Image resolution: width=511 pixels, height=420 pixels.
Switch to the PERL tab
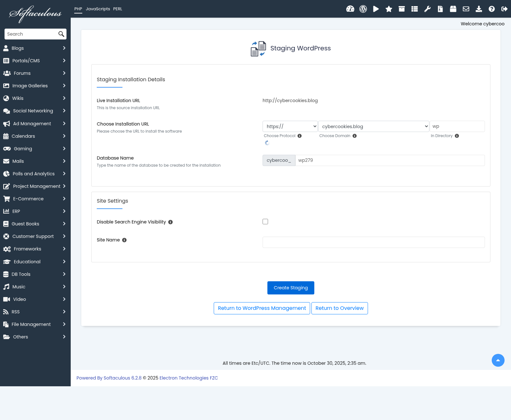point(118,9)
